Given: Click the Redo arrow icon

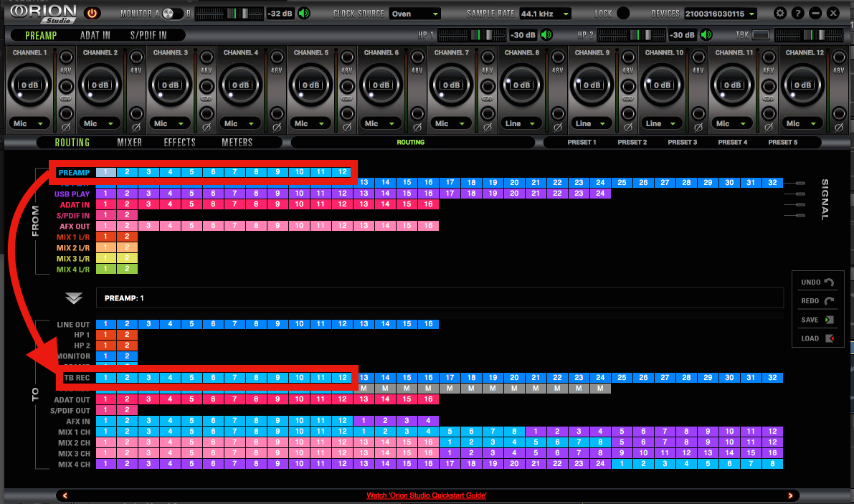Looking at the screenshot, I should point(829,301).
